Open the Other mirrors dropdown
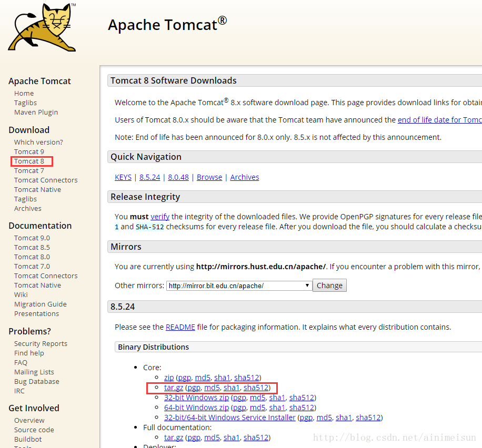 click(239, 286)
